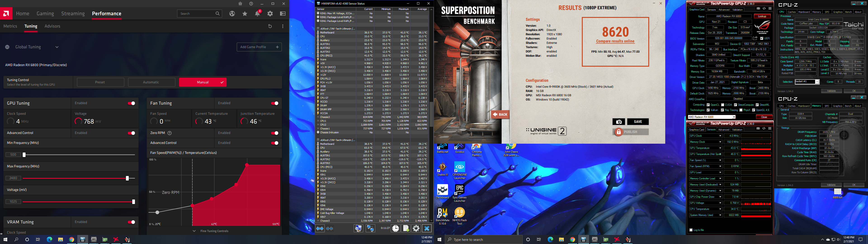This screenshot has width=868, height=244.
Task: Click refresh icon in GPU-Z Sensors window
Action: [764, 128]
